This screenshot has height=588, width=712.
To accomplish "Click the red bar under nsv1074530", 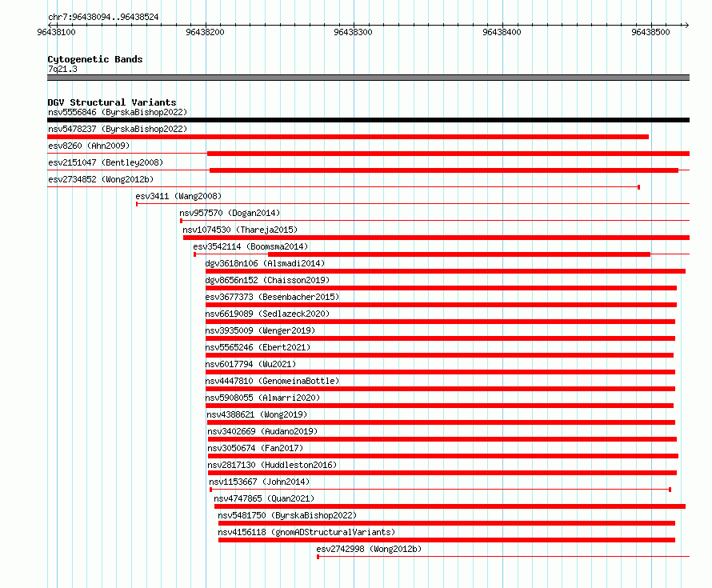I will [x=436, y=238].
